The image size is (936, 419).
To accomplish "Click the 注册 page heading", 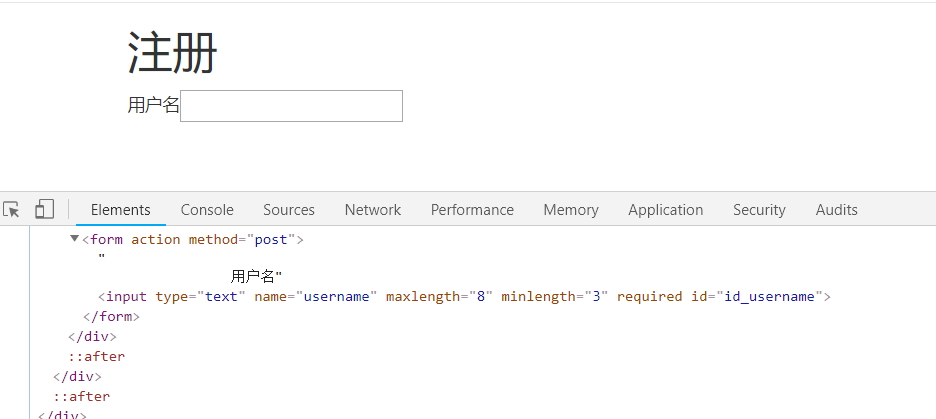I will (173, 53).
